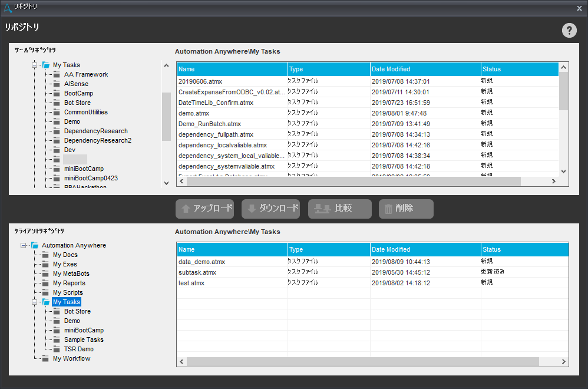Select the Demo_RunBatch.atmx file
Viewport: 588px width, 389px height.
368,124
